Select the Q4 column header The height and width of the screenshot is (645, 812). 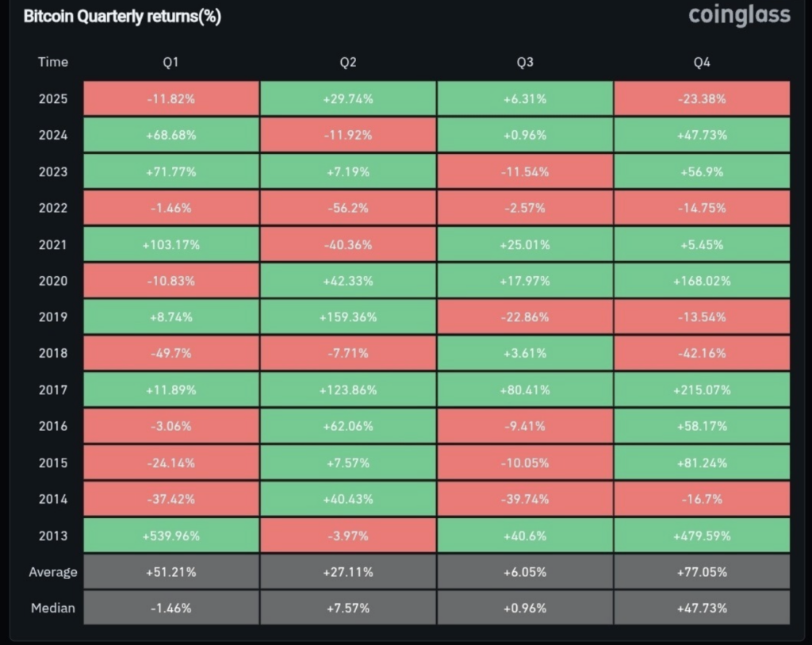(x=702, y=62)
